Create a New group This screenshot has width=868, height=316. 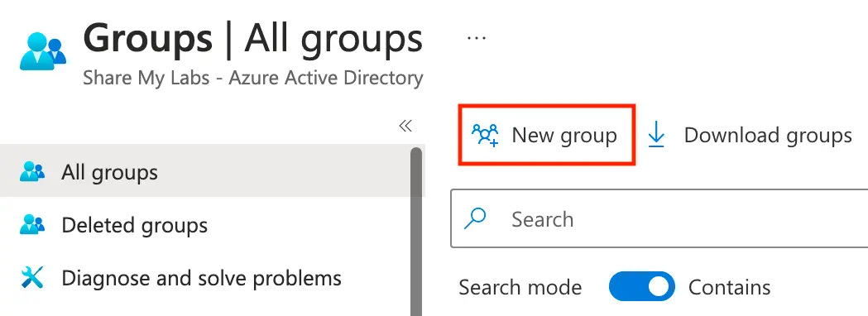click(x=546, y=135)
